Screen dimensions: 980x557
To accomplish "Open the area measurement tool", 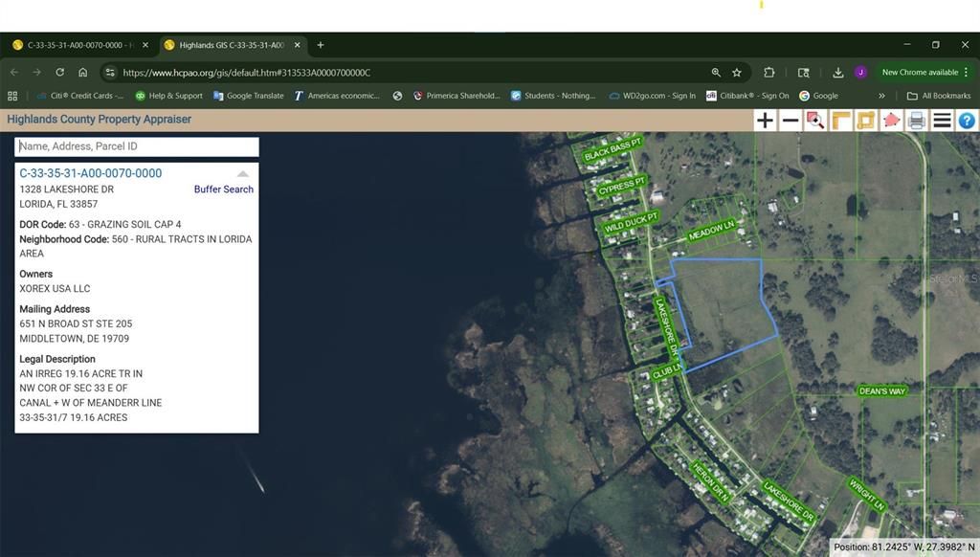I will 865,120.
